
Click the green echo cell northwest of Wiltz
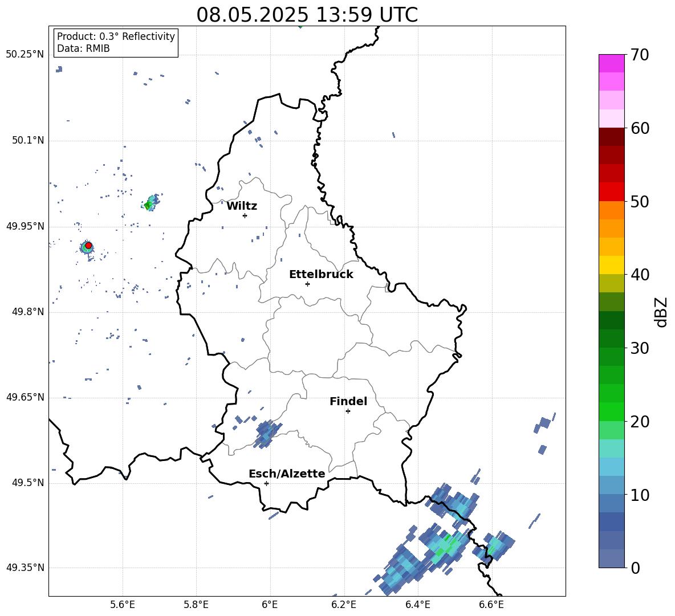(x=151, y=203)
